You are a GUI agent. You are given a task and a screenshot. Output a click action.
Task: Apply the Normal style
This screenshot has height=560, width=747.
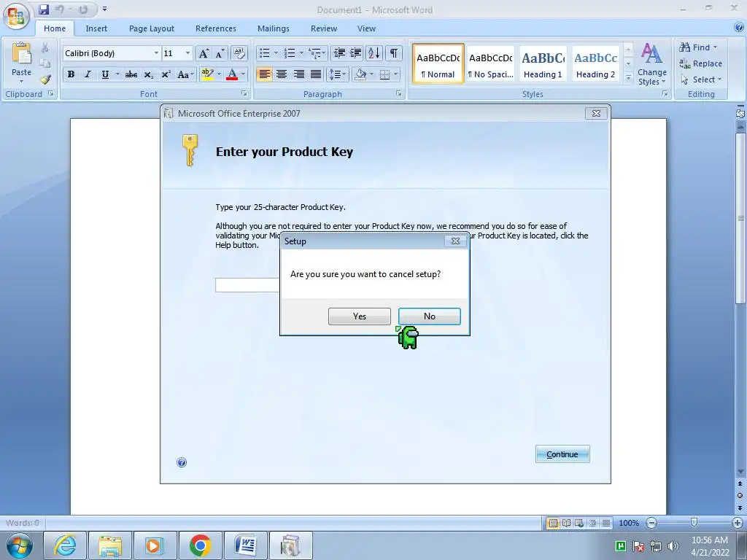[438, 64]
